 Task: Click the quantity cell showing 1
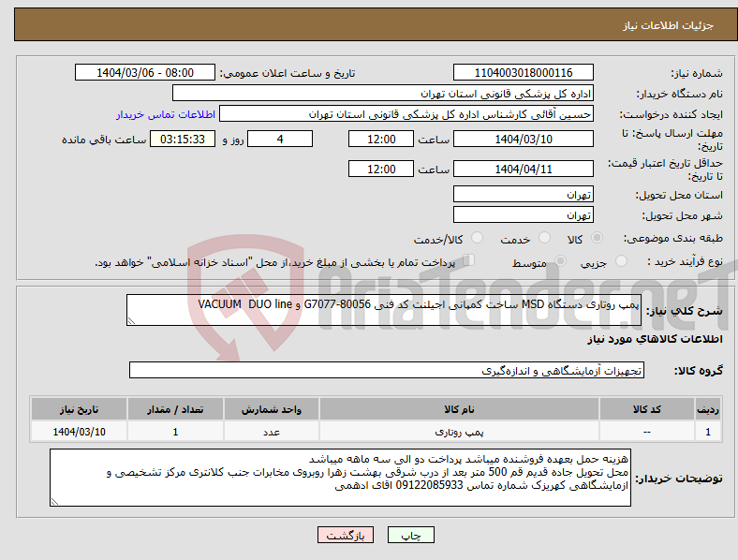(x=175, y=432)
